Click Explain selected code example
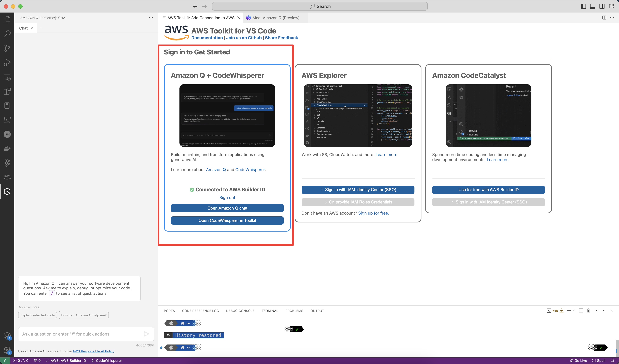 coord(37,315)
